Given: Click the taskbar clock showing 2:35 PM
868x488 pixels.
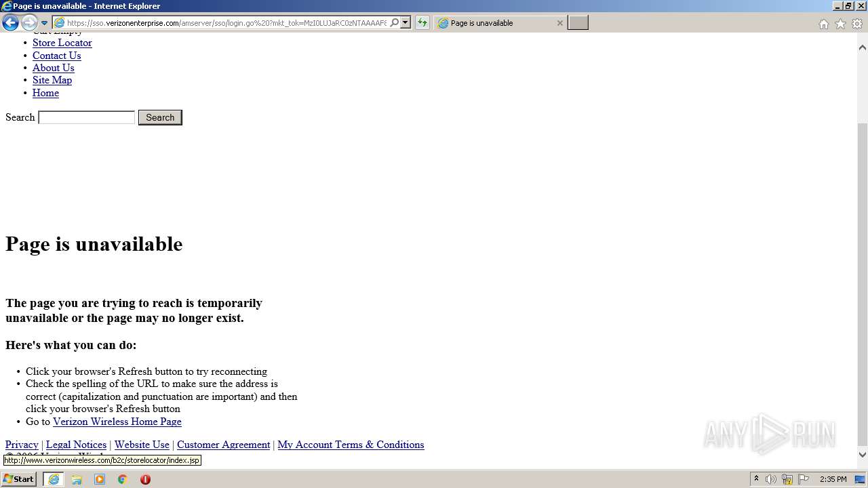Looking at the screenshot, I should pos(833,479).
